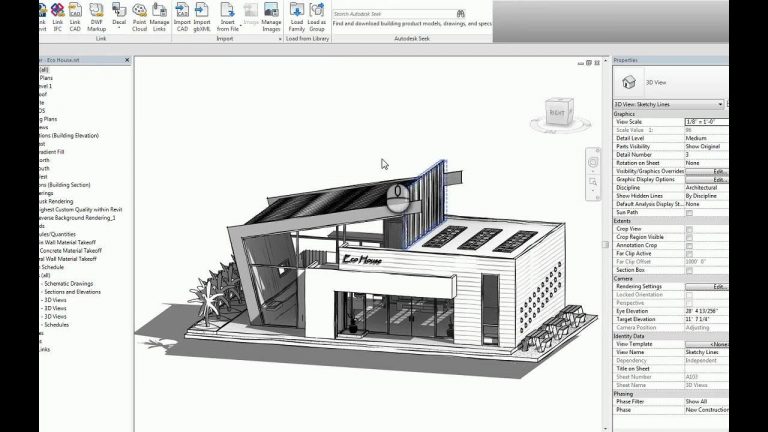Select Dusk Rendering in project browser
The width and height of the screenshot is (768, 432).
(60, 202)
